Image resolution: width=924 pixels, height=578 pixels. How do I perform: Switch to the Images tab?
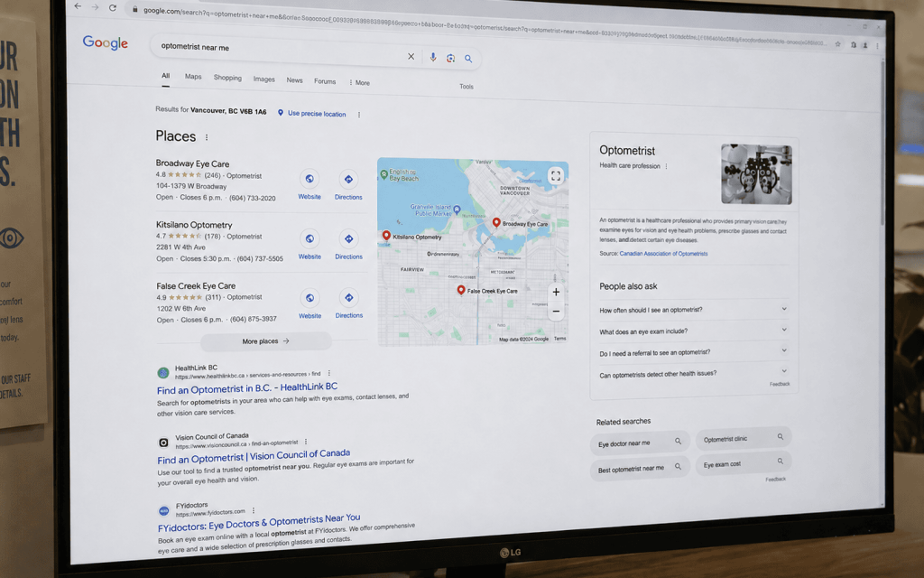[264, 79]
